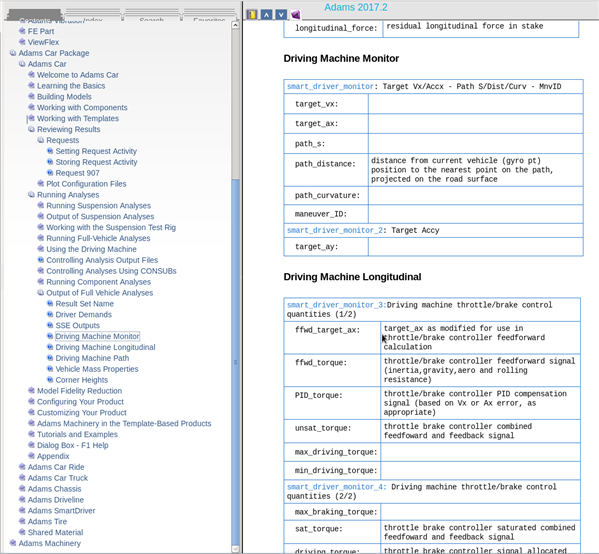Image resolution: width=599 pixels, height=554 pixels.
Task: Click the purple Visual Studio-style toolbar icon
Action: (296, 15)
